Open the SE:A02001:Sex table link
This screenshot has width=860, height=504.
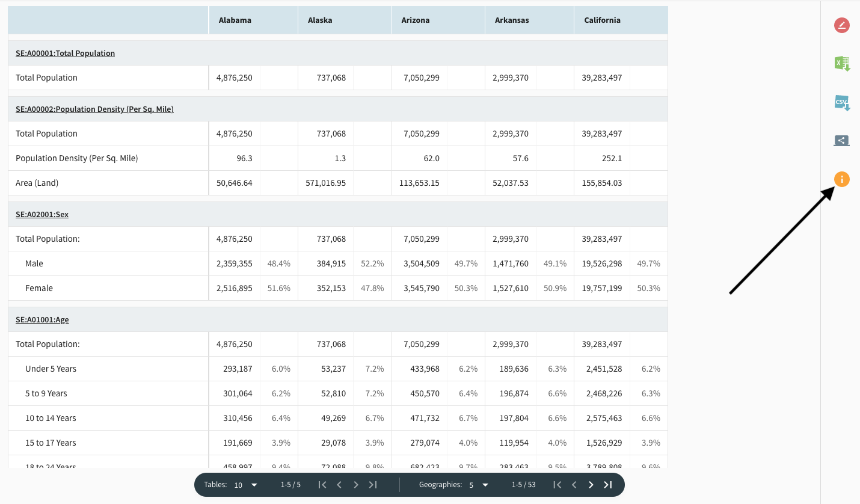click(x=42, y=214)
